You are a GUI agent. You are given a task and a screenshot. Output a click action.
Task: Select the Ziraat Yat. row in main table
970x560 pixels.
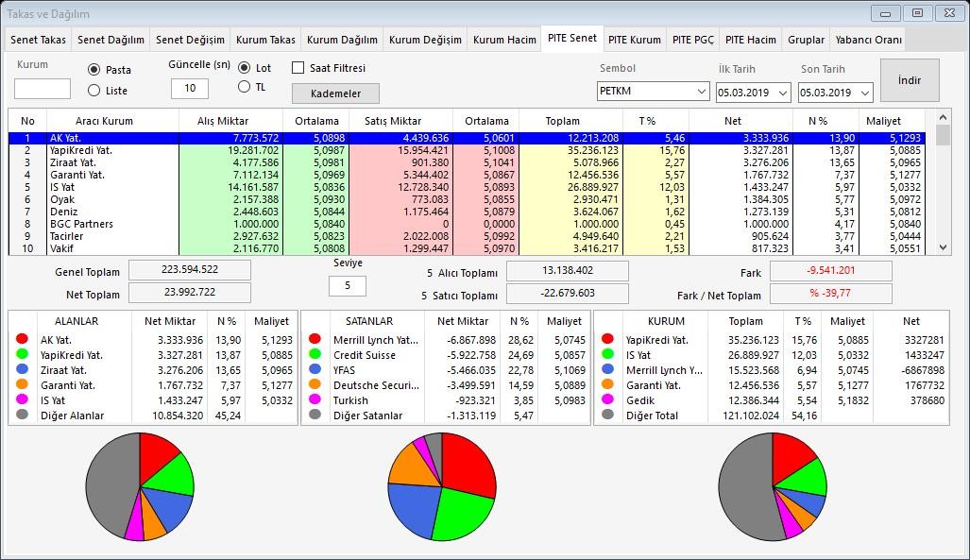tap(468, 162)
